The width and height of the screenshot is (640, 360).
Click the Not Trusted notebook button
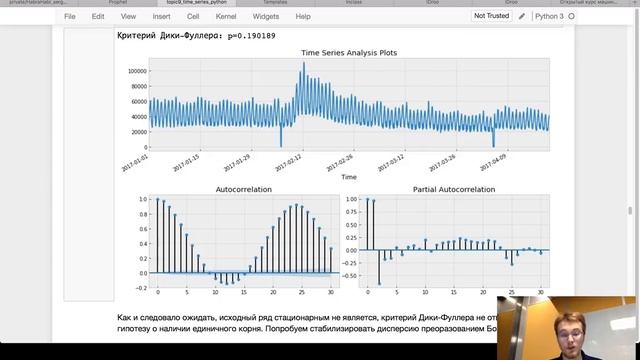491,16
